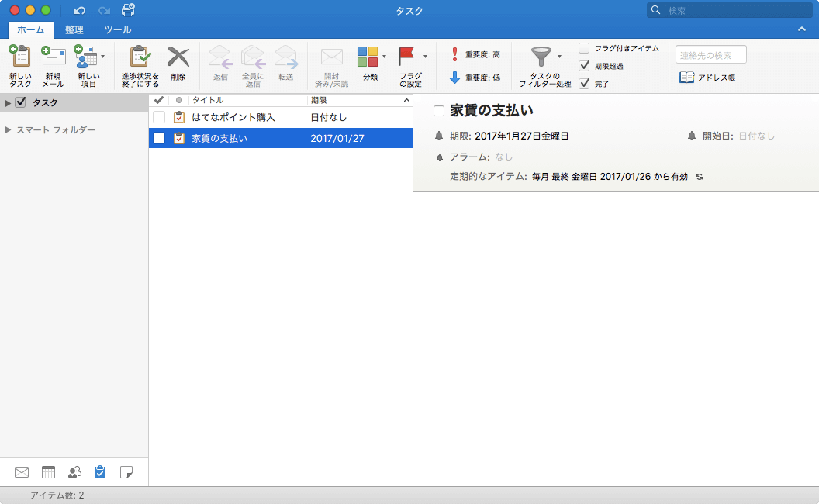Click the 2017/01/27 due date cell

pyautogui.click(x=337, y=138)
